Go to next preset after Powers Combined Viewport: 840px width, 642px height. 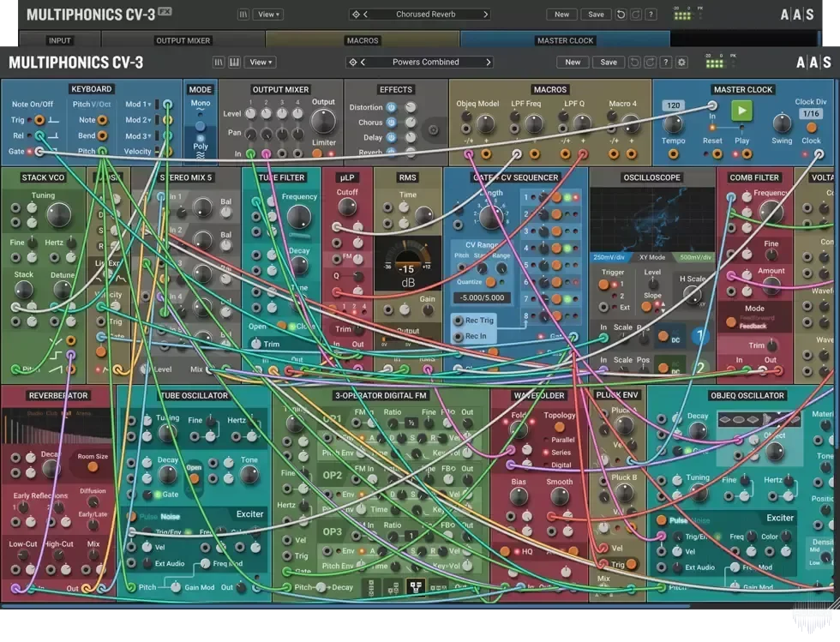tap(488, 63)
